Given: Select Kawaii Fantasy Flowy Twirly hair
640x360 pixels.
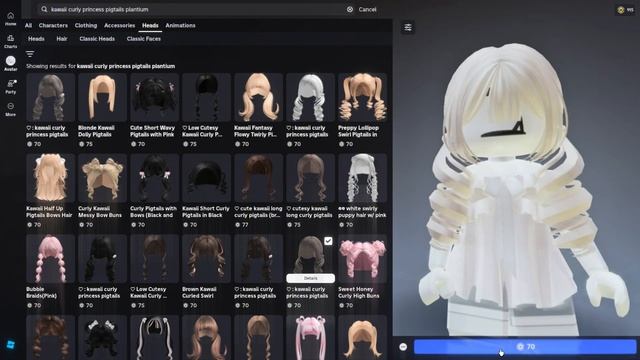Looking at the screenshot, I should coord(258,97).
